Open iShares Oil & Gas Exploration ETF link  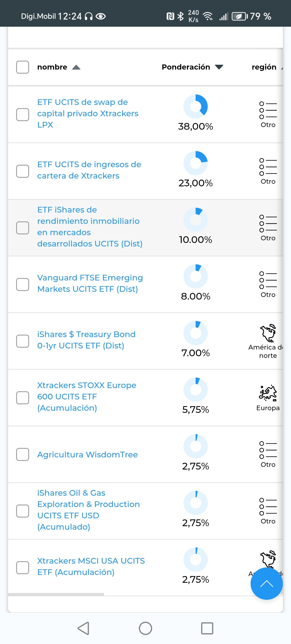coord(88,510)
